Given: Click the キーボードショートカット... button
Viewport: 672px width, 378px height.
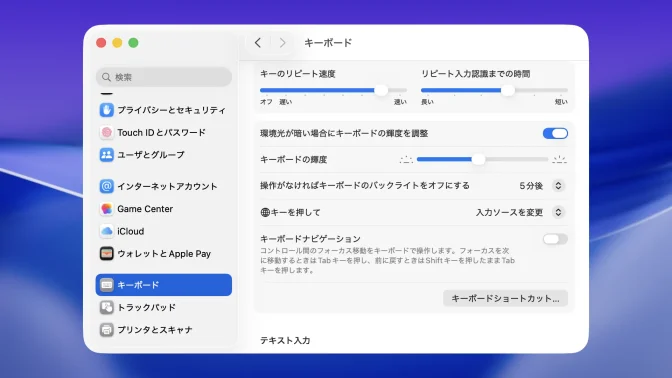Looking at the screenshot, I should pos(505,298).
